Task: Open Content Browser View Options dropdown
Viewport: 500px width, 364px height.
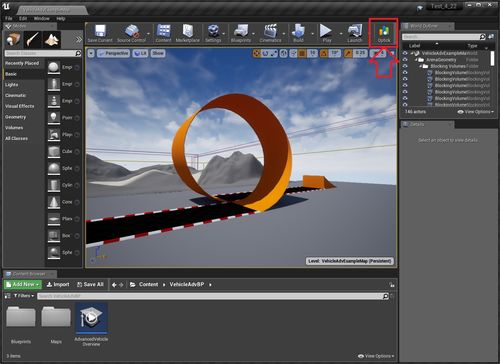Action: pos(376,356)
